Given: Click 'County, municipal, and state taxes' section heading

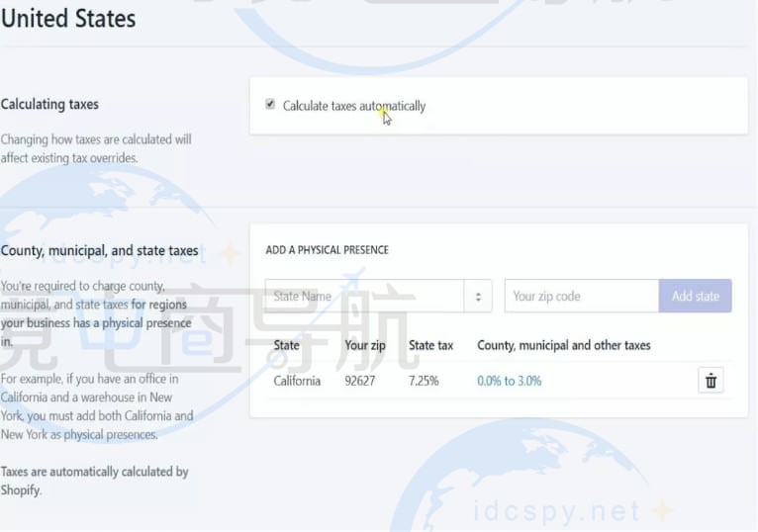Looking at the screenshot, I should pyautogui.click(x=99, y=250).
